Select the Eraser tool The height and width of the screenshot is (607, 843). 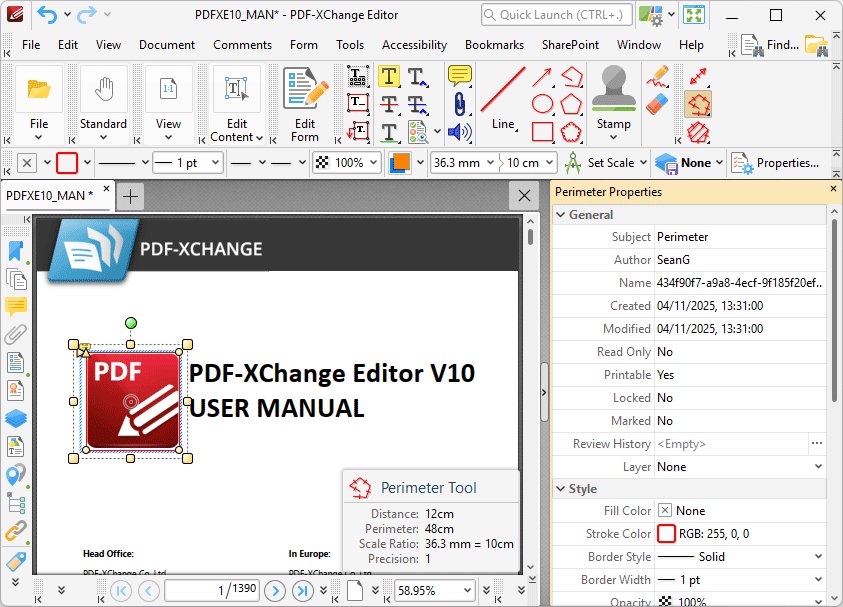click(x=657, y=104)
